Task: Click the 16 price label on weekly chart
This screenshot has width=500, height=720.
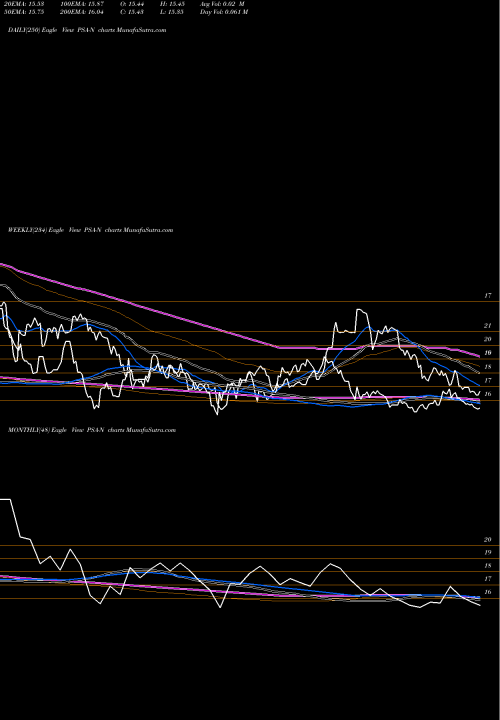Action: click(x=488, y=394)
